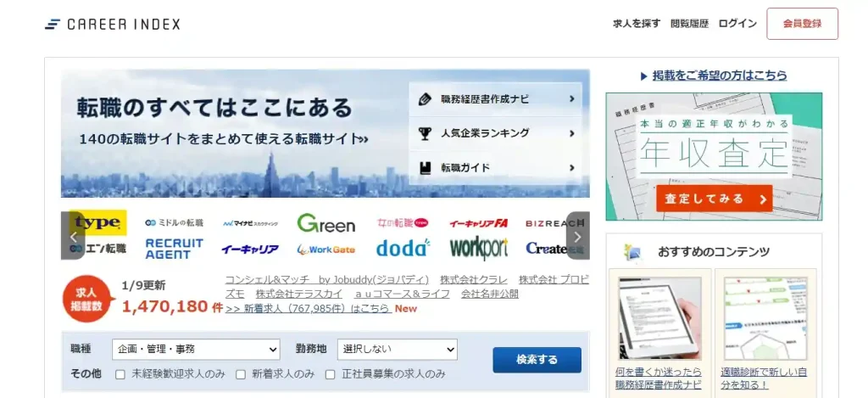Open the 職種 dropdown showing 企画・管理・事務
868x398 pixels.
(196, 350)
